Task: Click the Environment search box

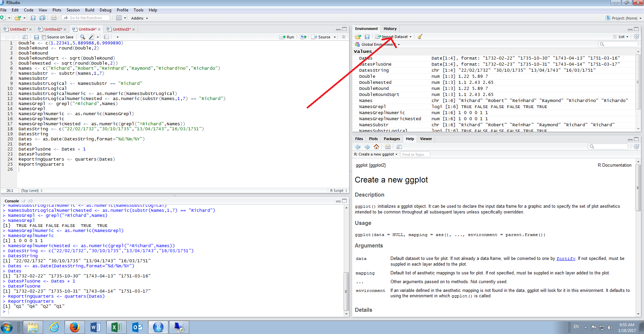Action: click(x=618, y=44)
